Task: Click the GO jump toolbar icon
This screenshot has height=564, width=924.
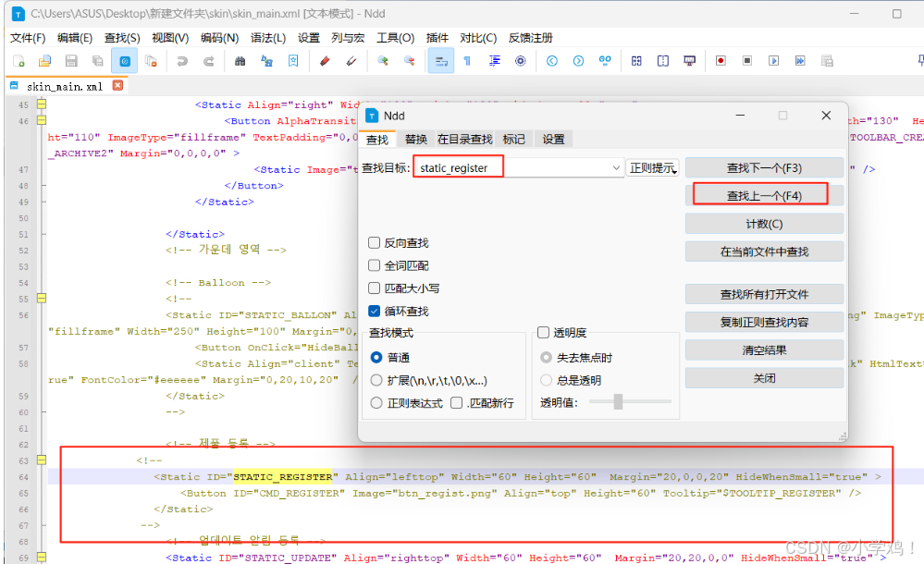Action: click(x=605, y=61)
